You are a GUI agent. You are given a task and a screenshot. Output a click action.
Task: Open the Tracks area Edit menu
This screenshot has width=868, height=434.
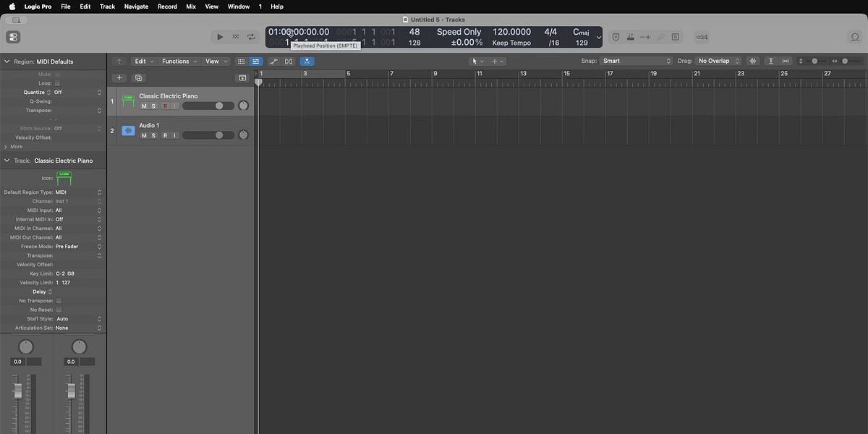[x=143, y=61]
